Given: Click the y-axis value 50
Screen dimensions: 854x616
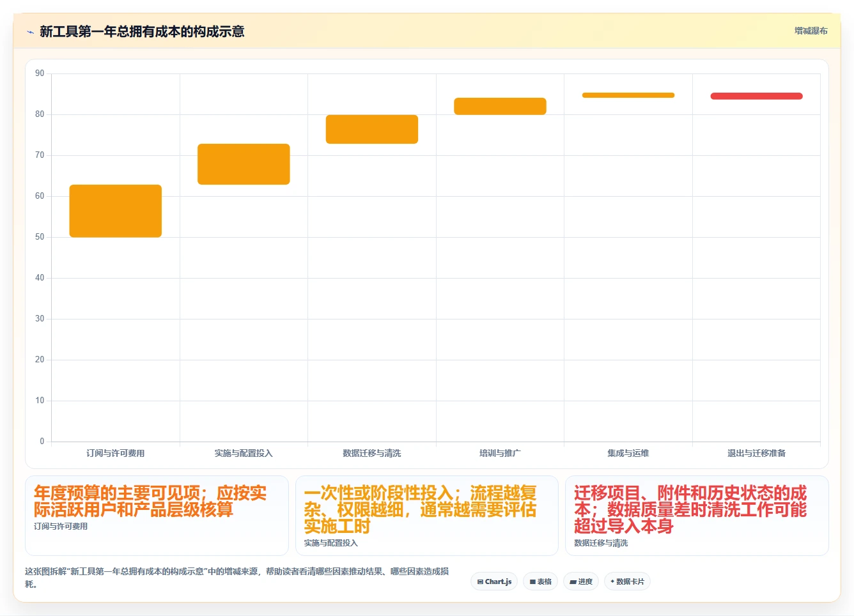Looking at the screenshot, I should coord(40,237).
